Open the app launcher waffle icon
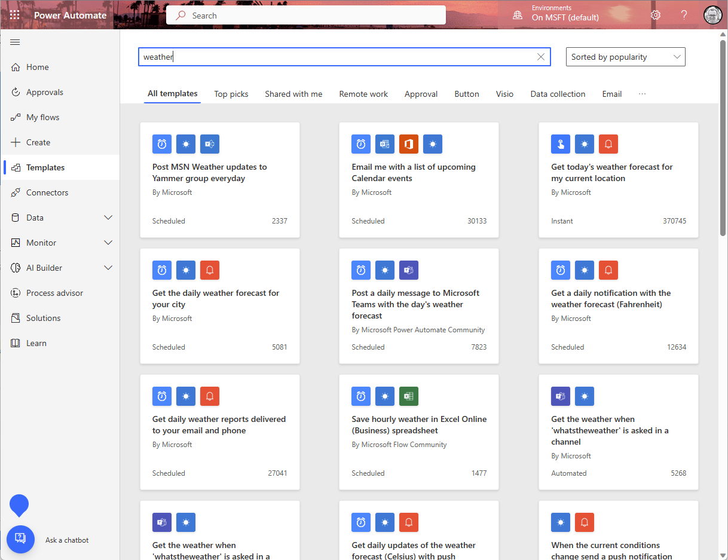728x560 pixels. pos(15,15)
